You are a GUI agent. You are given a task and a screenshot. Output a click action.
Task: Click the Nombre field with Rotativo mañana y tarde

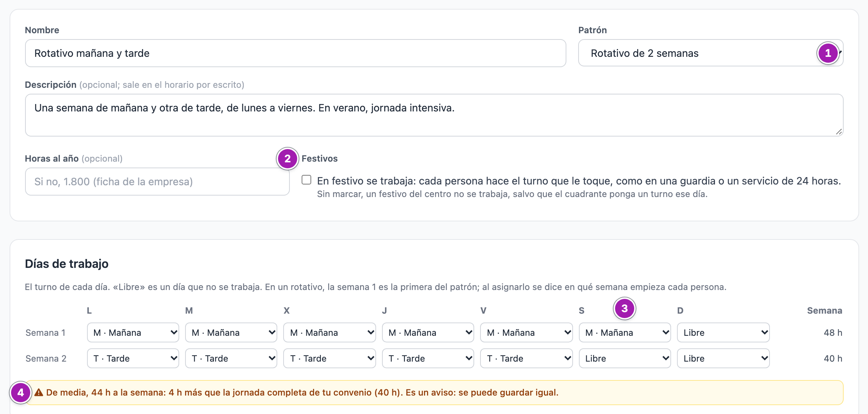coord(295,53)
